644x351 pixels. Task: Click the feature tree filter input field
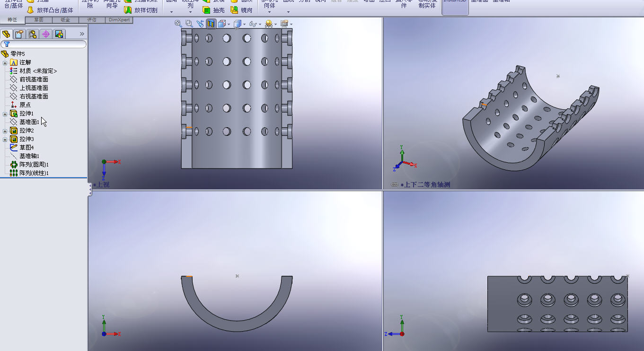(44, 44)
